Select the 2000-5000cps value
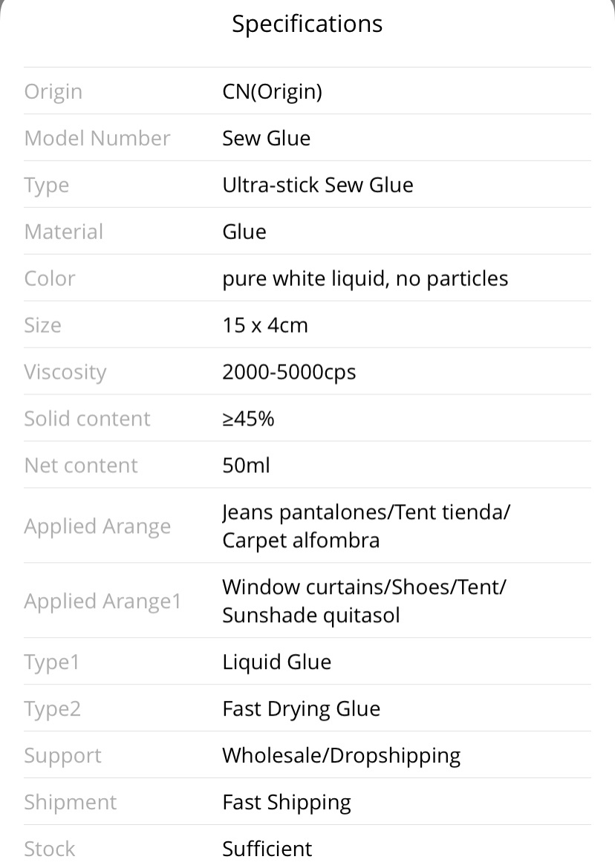 coord(289,373)
